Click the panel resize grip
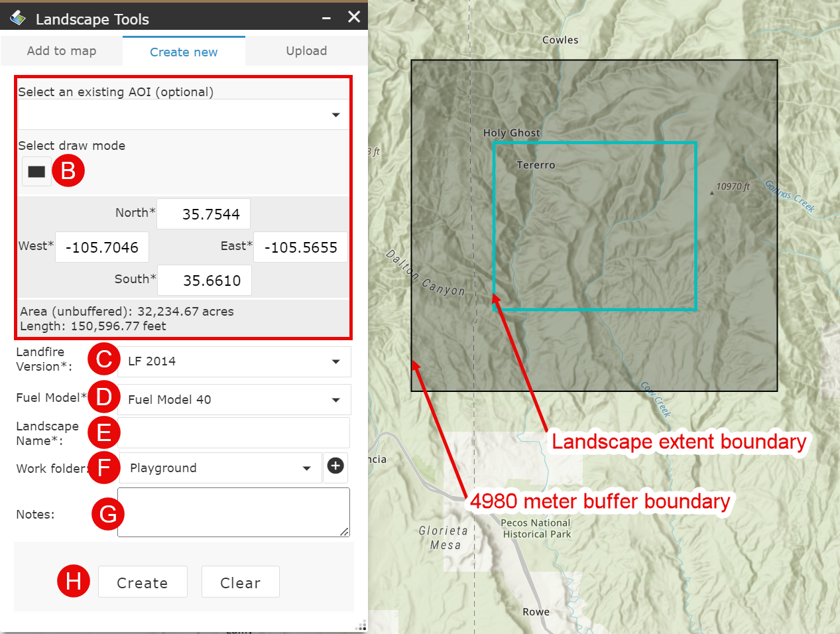The width and height of the screenshot is (840, 634). [x=360, y=625]
